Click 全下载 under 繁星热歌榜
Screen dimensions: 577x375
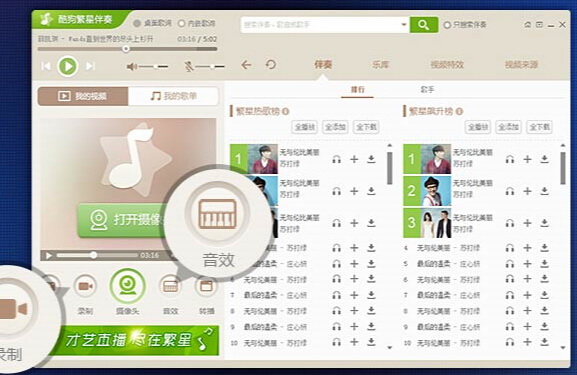pyautogui.click(x=366, y=127)
